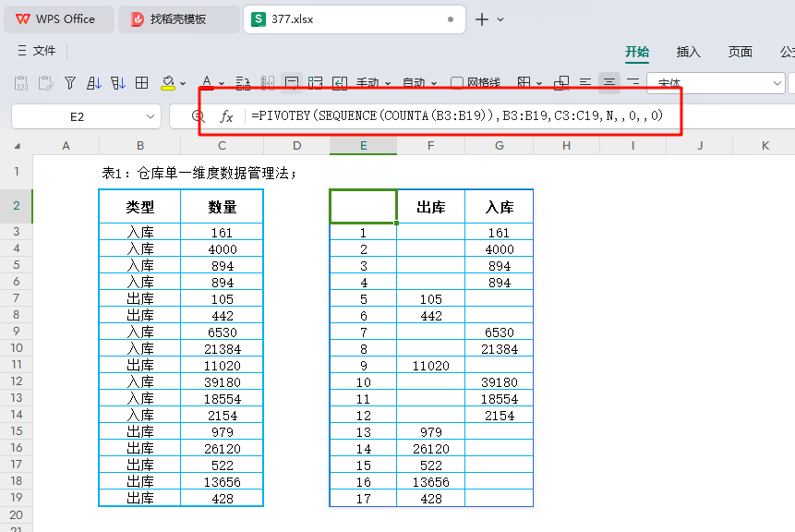This screenshot has height=532, width=795.
Task: Align text left
Action: click(585, 83)
